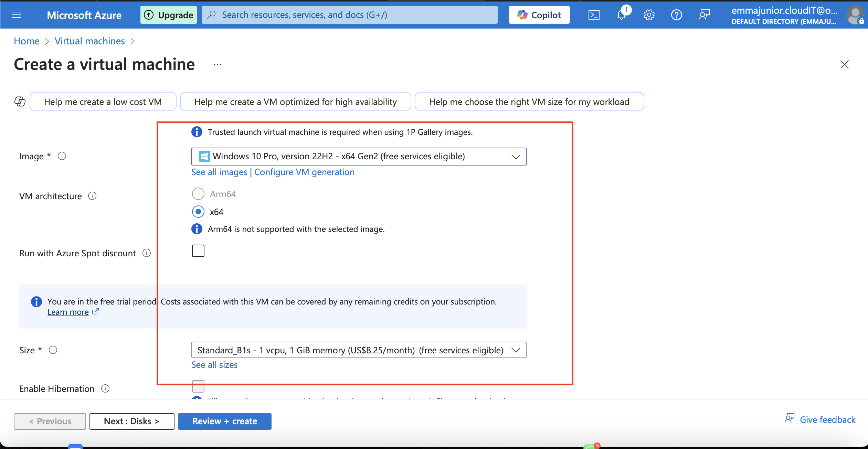Click the Copilot icon beside suggestion buttons
Image resolution: width=868 pixels, height=449 pixels.
(20, 101)
